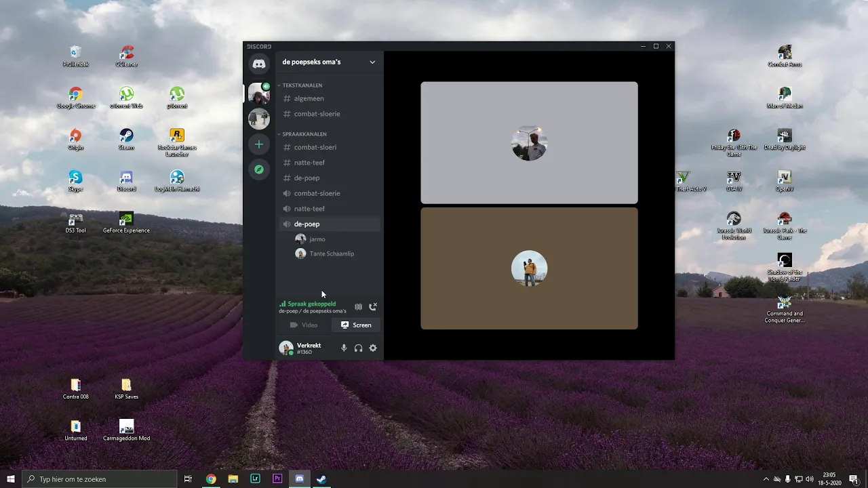
Task: Start sharing with the Screen button
Action: point(356,325)
